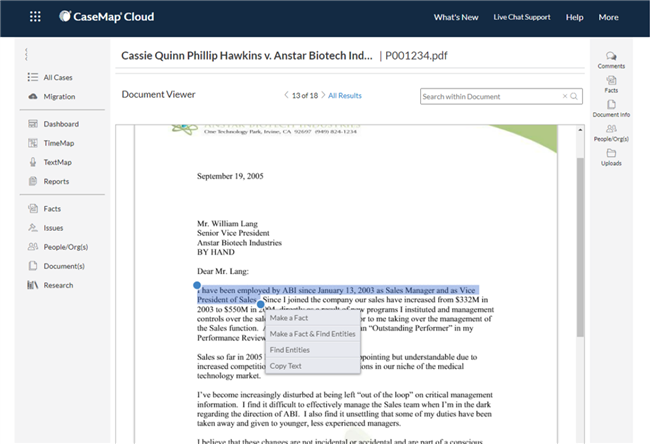650x444 pixels.
Task: Click the Facts icon in left sidebar
Action: tap(33, 209)
